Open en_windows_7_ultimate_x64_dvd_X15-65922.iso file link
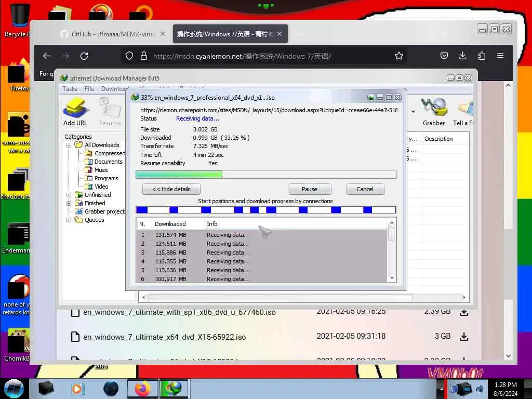This screenshot has width=532, height=399. 165,337
